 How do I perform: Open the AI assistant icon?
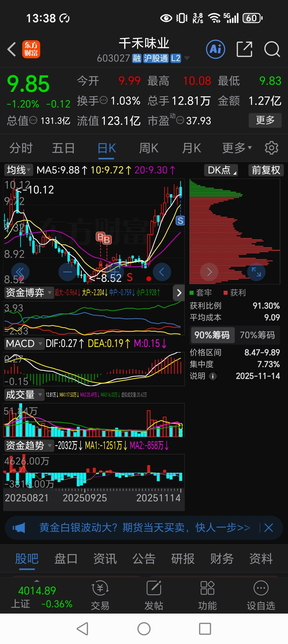click(x=215, y=49)
